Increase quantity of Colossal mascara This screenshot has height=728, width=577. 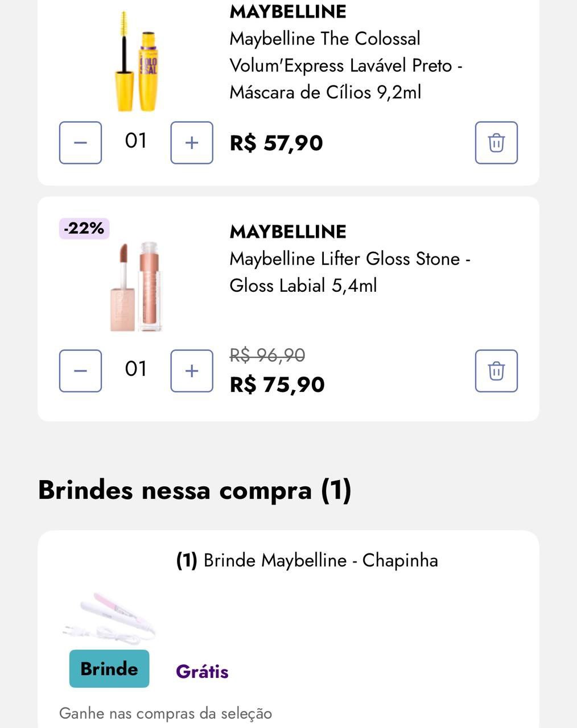(x=192, y=143)
